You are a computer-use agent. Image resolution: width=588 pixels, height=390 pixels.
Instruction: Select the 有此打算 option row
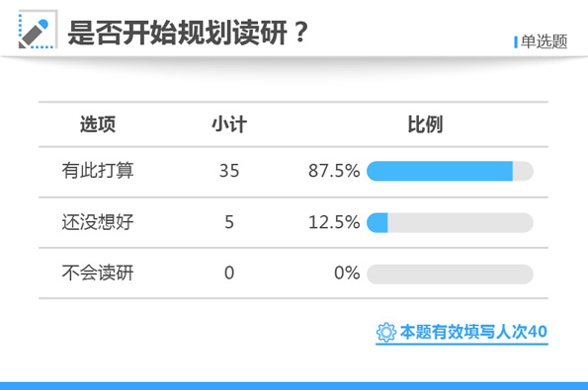click(294, 172)
